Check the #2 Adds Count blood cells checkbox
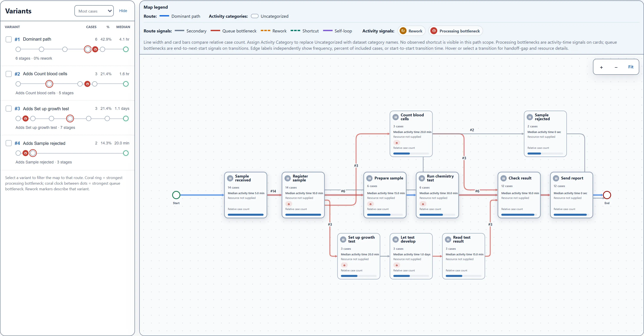 8,74
